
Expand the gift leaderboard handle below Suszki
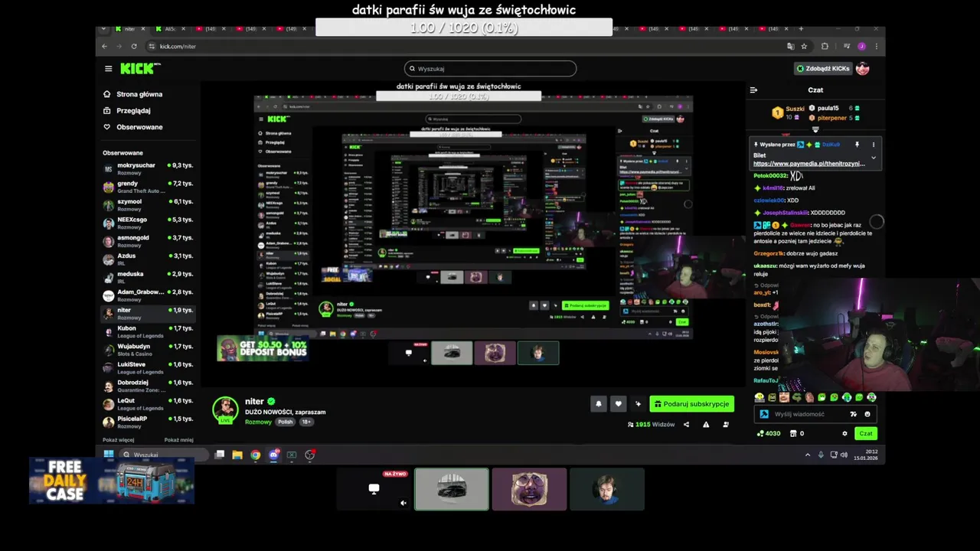[x=815, y=129]
